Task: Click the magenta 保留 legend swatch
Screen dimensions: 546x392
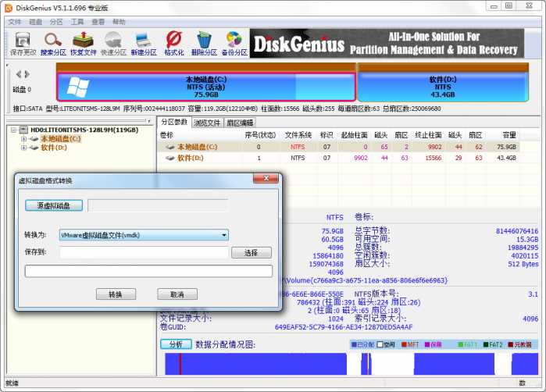Action: click(x=427, y=344)
